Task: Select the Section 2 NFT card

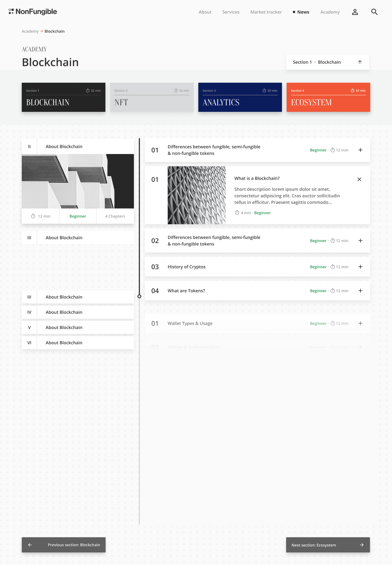Action: (151, 97)
